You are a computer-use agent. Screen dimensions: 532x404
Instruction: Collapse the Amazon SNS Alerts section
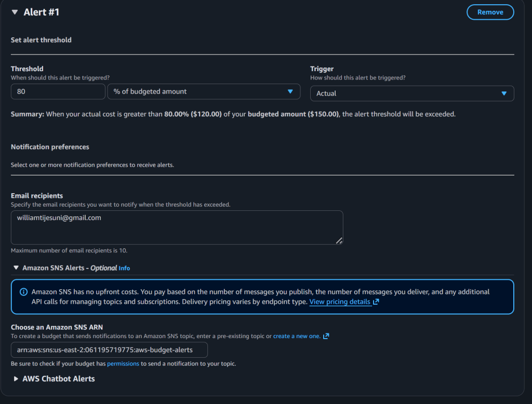(x=16, y=268)
